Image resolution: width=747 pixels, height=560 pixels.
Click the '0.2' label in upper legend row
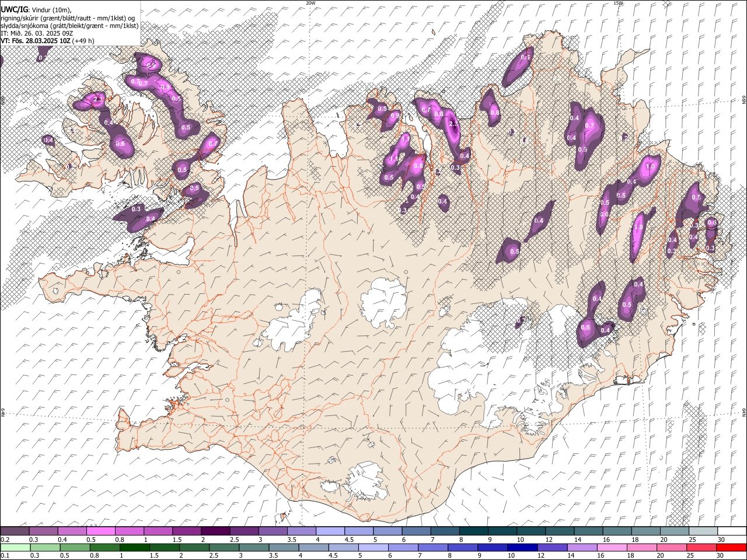pos(5,540)
